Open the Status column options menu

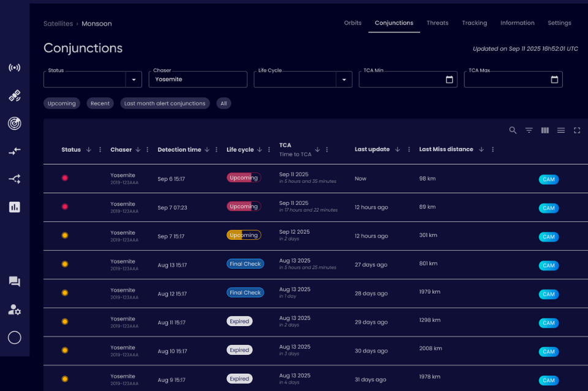[x=100, y=150]
